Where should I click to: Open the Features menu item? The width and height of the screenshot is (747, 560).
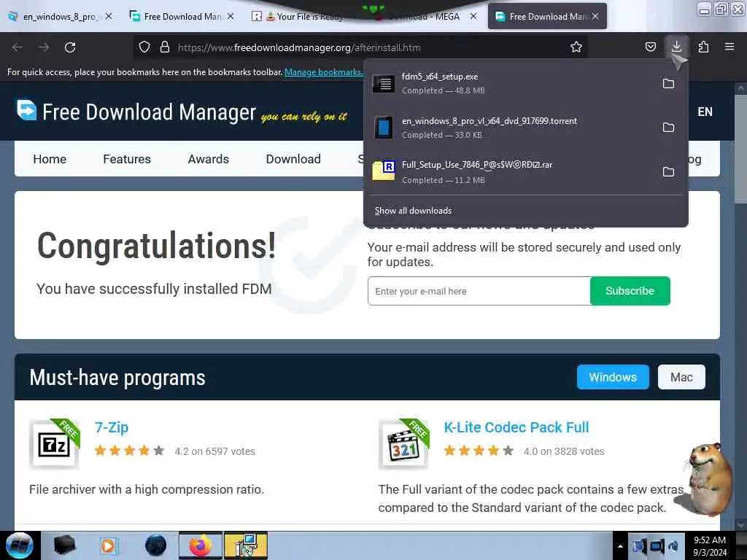tap(127, 159)
